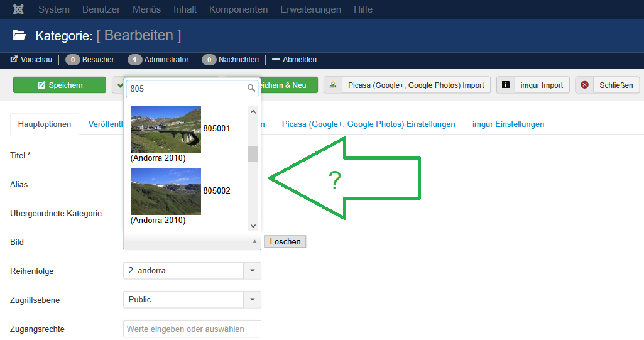This screenshot has width=644, height=340.
Task: Select the 805001 Andorra thumbnail
Action: (166, 129)
